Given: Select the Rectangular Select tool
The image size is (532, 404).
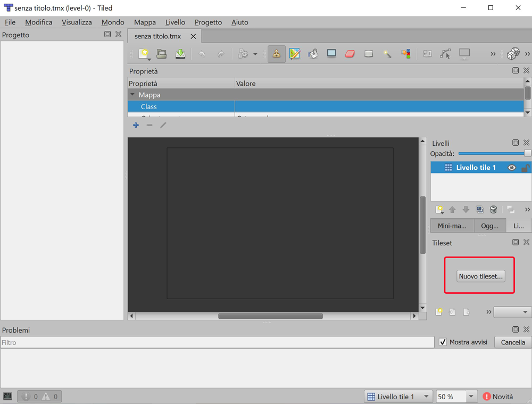Looking at the screenshot, I should click(x=369, y=54).
